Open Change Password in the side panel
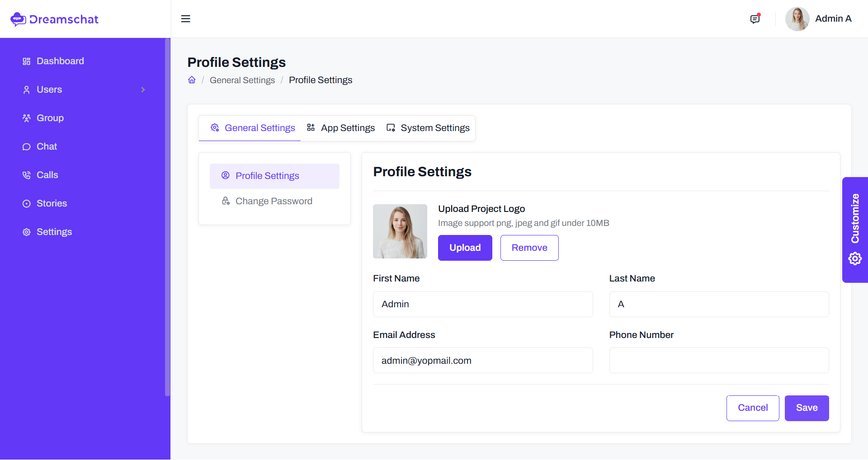The width and height of the screenshot is (868, 460). click(274, 201)
